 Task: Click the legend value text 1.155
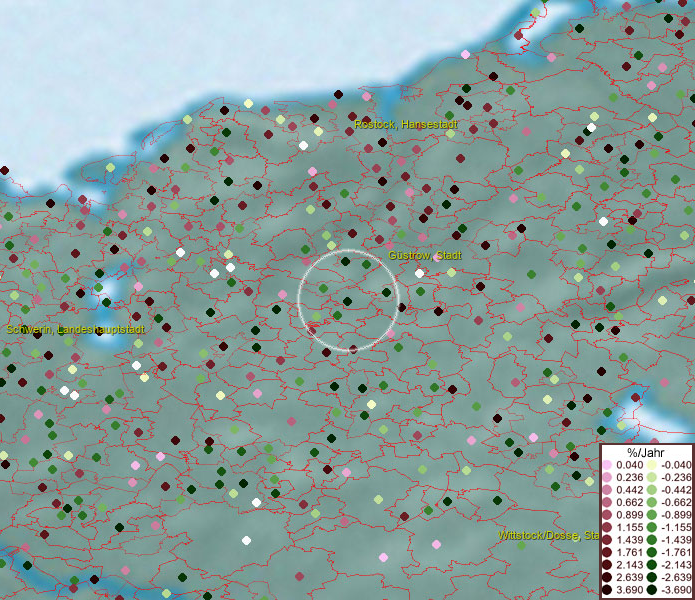coord(629,527)
